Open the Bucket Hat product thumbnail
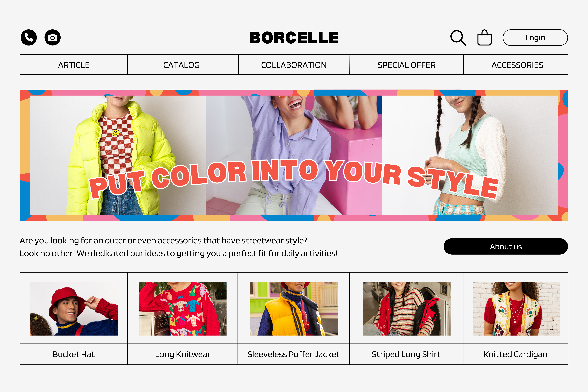588x392 pixels. pyautogui.click(x=74, y=309)
